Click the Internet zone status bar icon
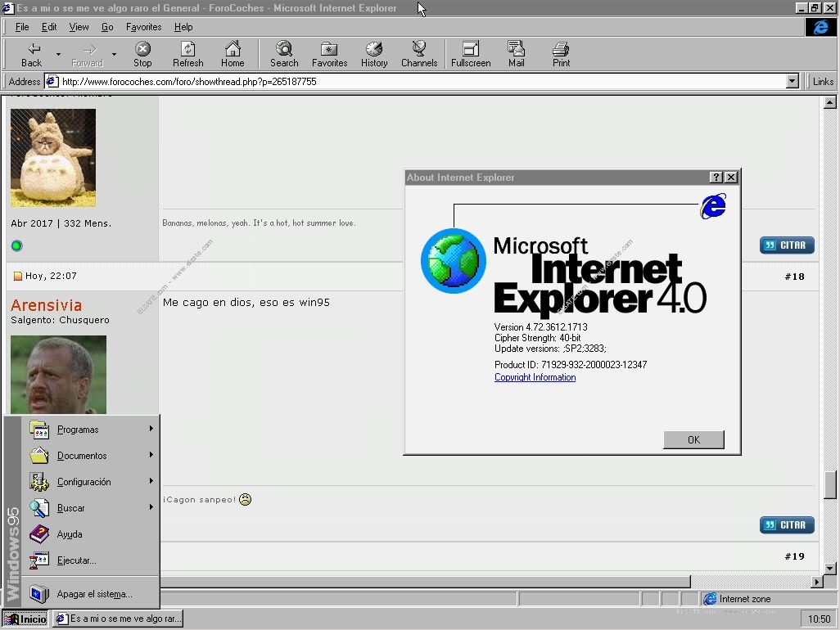Image resolution: width=840 pixels, height=630 pixels. tap(709, 598)
